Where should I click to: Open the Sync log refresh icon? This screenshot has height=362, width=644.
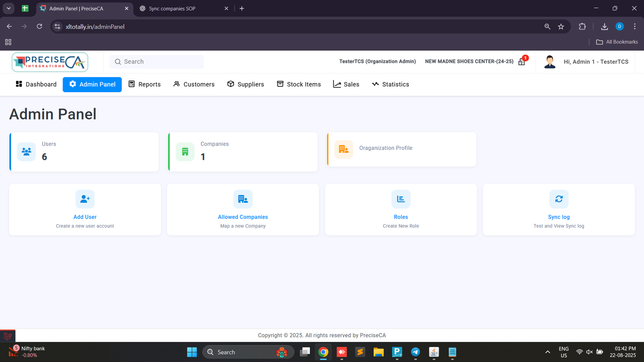tap(559, 199)
